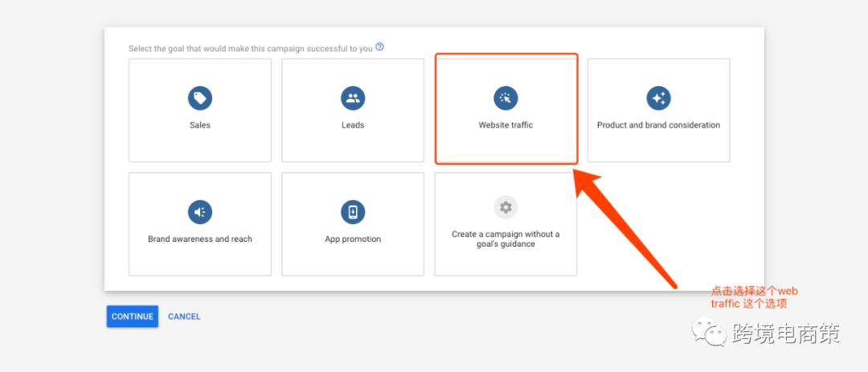Pick the "App promotion" label text
Screen dimensions: 868x372
point(353,239)
